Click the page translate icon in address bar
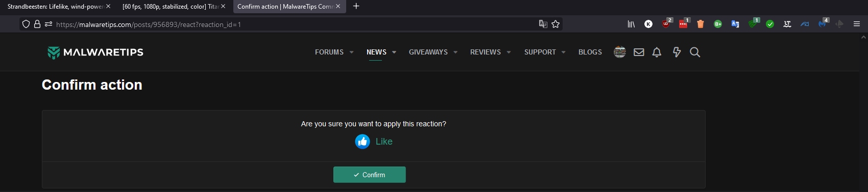 pyautogui.click(x=543, y=24)
